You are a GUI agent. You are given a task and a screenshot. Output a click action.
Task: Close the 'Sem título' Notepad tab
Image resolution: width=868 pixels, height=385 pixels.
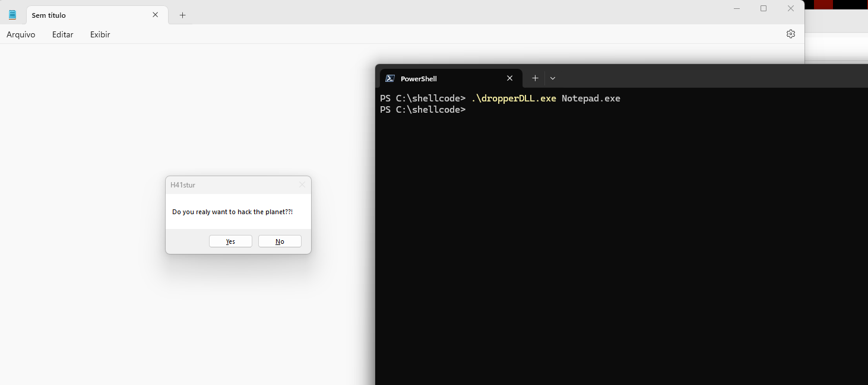[x=156, y=15]
